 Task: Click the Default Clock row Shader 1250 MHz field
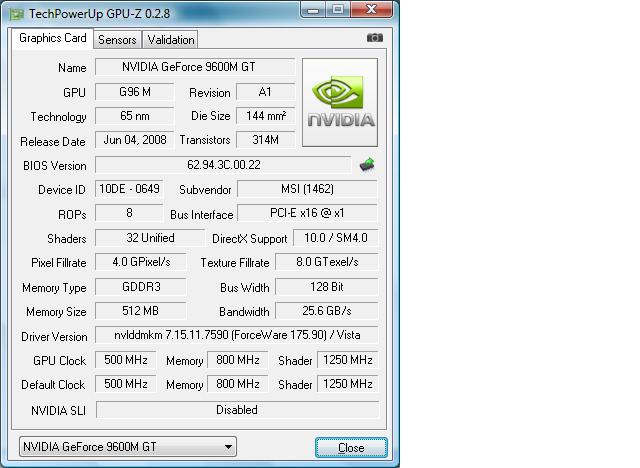point(348,384)
